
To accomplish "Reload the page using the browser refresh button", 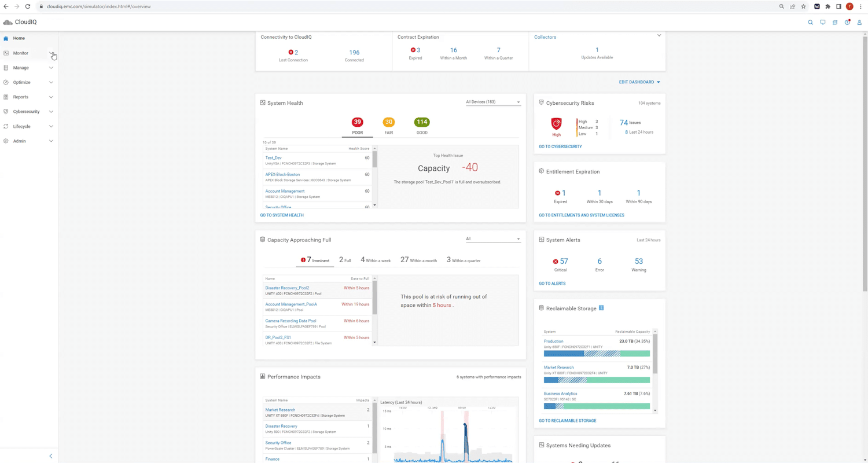I will click(x=27, y=6).
